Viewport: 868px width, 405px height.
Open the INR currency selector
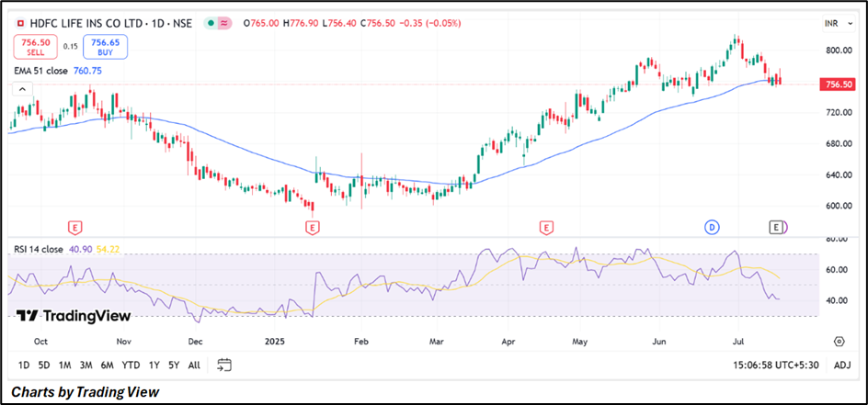point(833,20)
